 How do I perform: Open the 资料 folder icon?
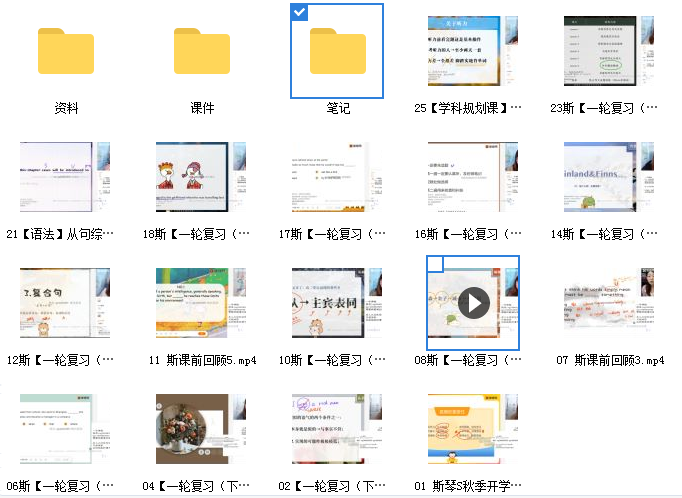tap(66, 50)
